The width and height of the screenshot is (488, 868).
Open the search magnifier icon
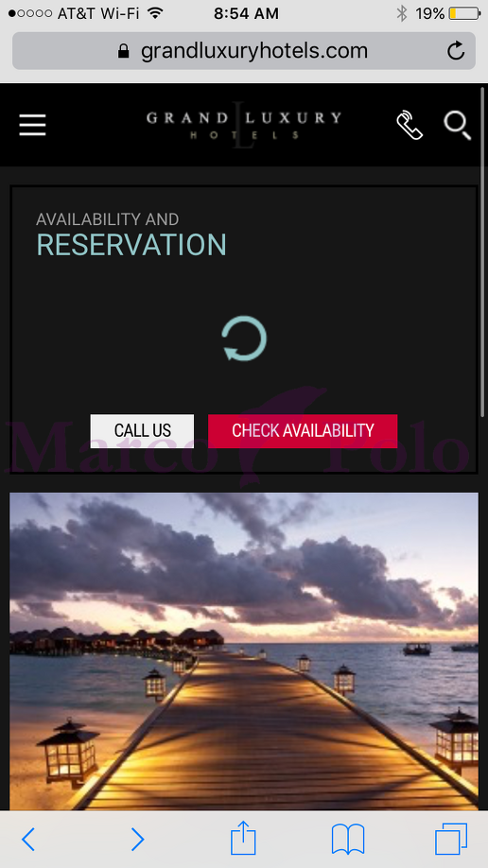pos(458,126)
